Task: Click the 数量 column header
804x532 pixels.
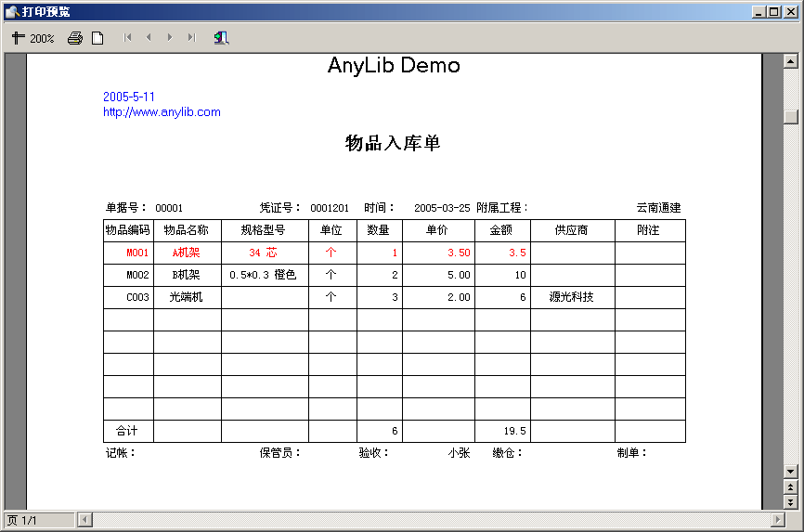Action: pos(378,230)
